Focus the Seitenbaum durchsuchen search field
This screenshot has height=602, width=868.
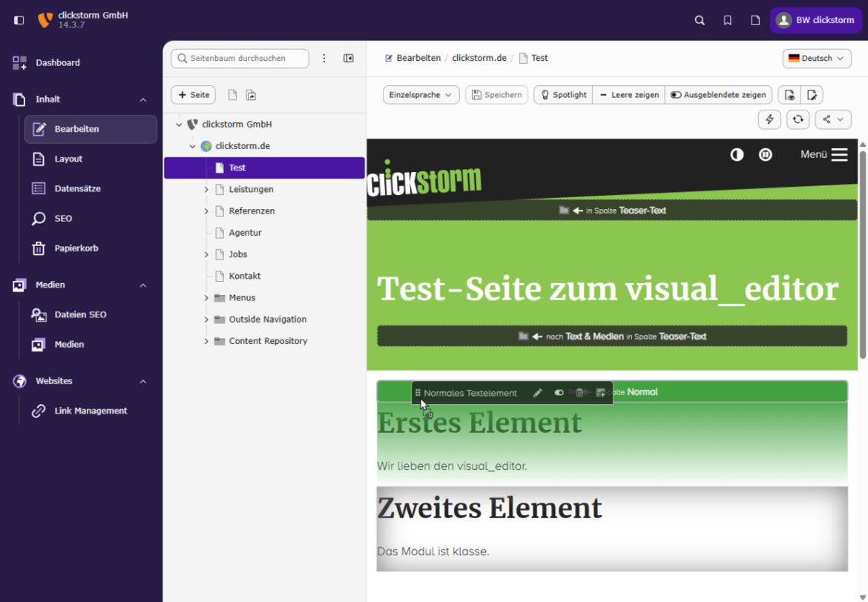240,58
